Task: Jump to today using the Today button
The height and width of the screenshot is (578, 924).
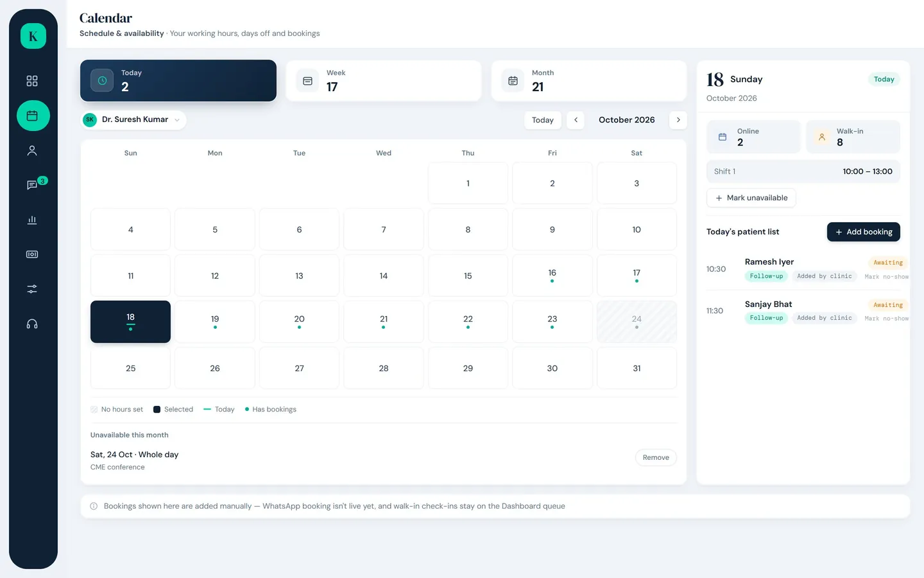Action: [x=543, y=120]
